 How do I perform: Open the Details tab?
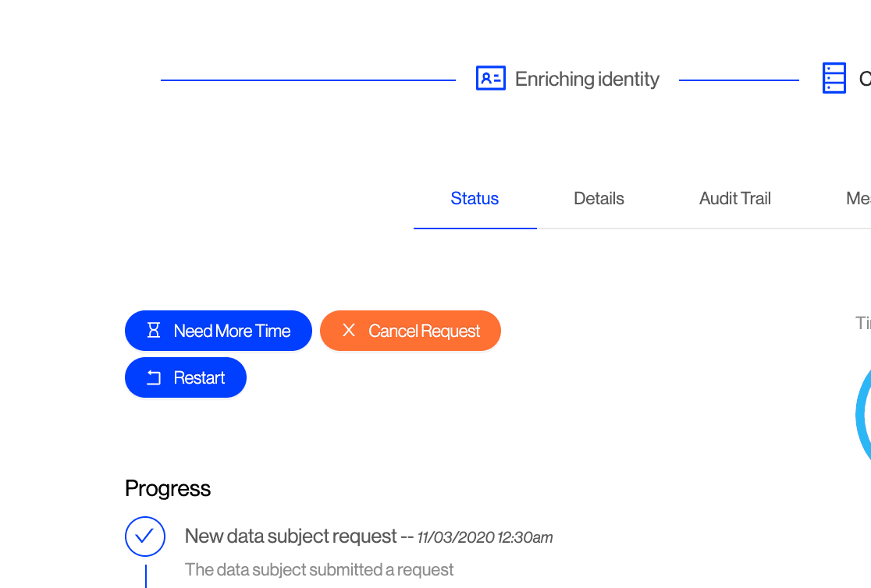click(599, 198)
